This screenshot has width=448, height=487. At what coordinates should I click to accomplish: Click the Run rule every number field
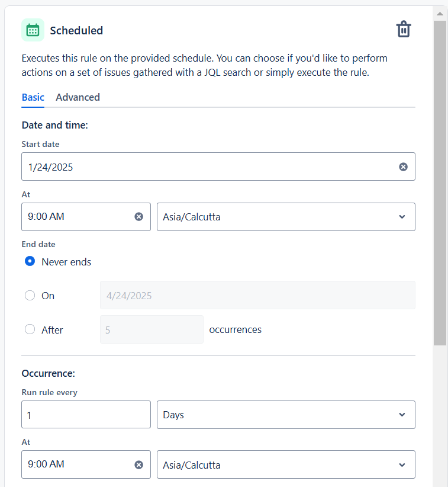(86, 415)
